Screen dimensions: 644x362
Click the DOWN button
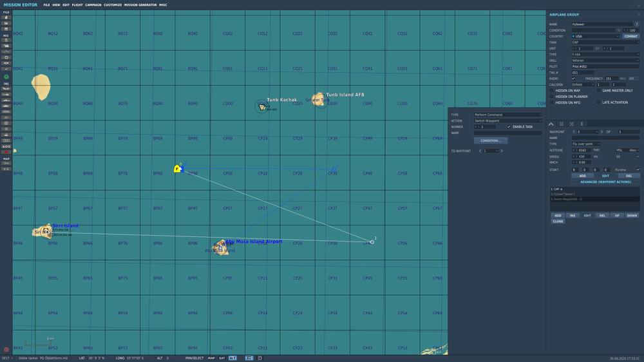pos(632,215)
